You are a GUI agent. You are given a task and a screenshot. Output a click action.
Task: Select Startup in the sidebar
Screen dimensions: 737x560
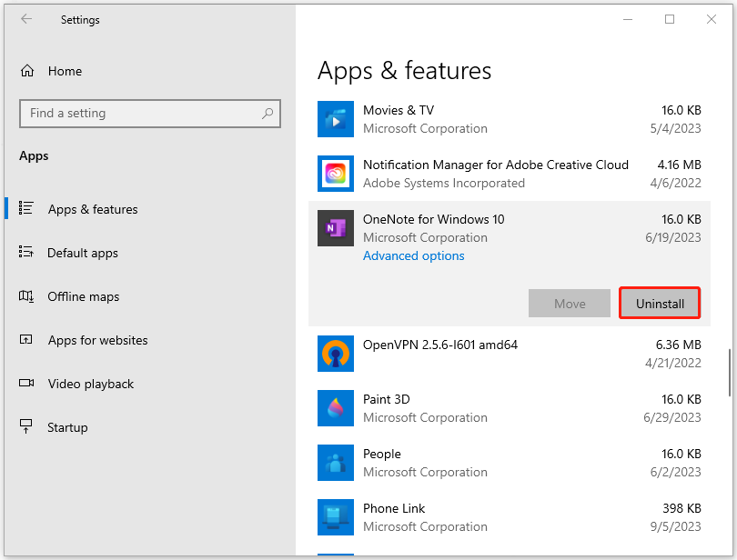tap(68, 427)
